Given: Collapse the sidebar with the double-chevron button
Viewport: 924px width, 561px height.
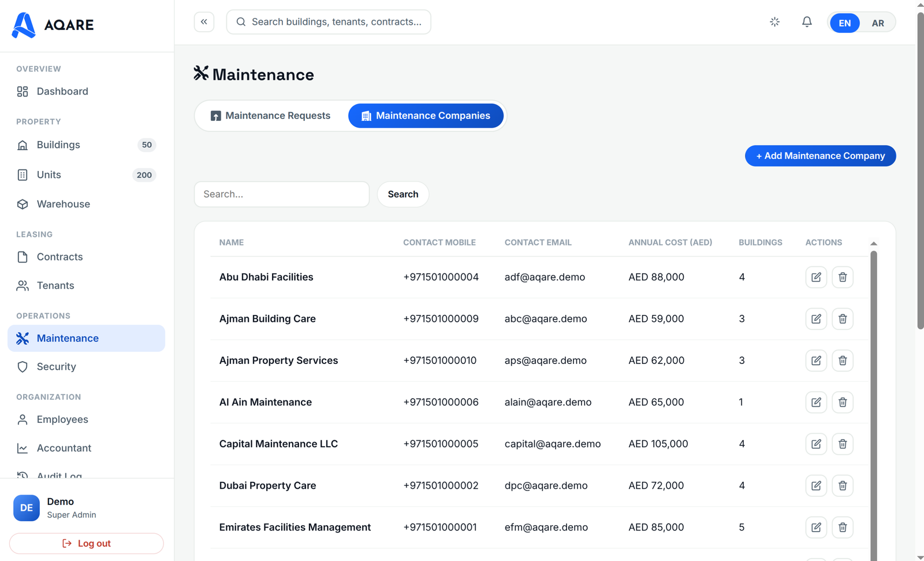Looking at the screenshot, I should (x=204, y=22).
